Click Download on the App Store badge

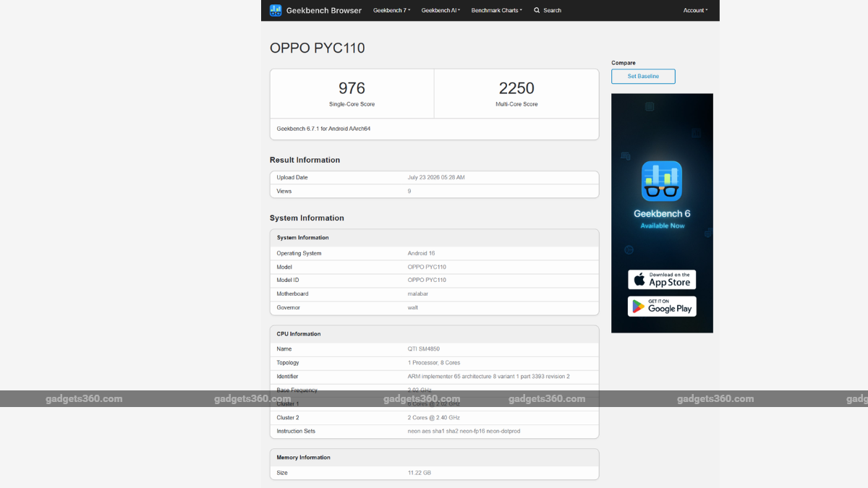(x=662, y=279)
